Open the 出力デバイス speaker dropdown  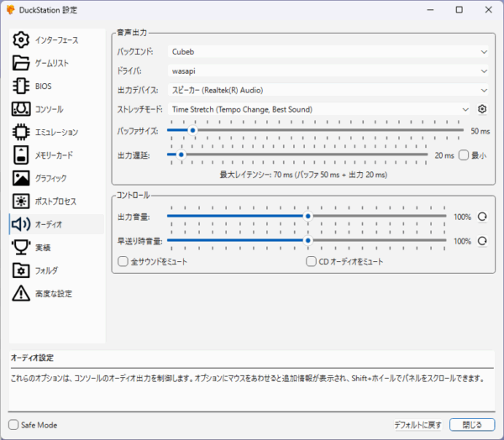(328, 90)
